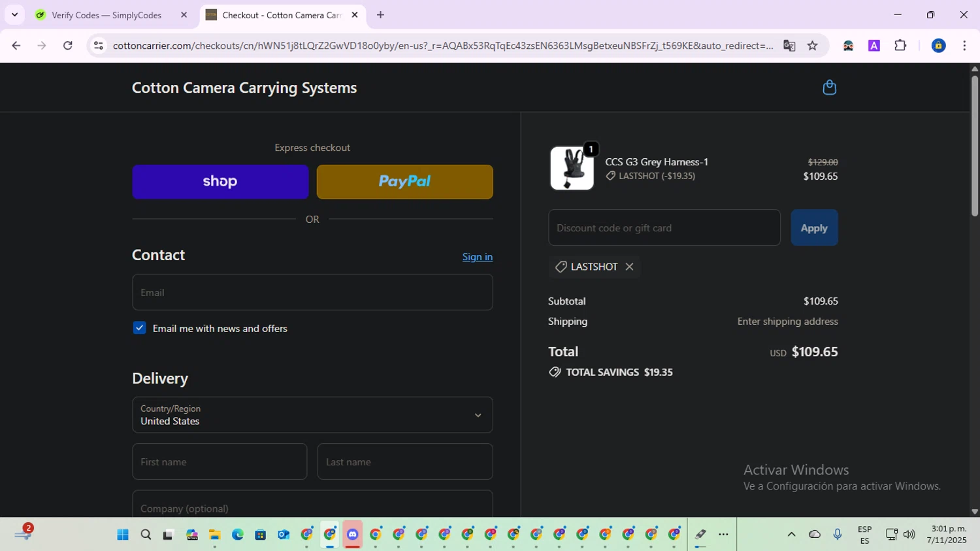Click the address bar URL
Viewport: 980px width, 551px height.
pos(442,46)
